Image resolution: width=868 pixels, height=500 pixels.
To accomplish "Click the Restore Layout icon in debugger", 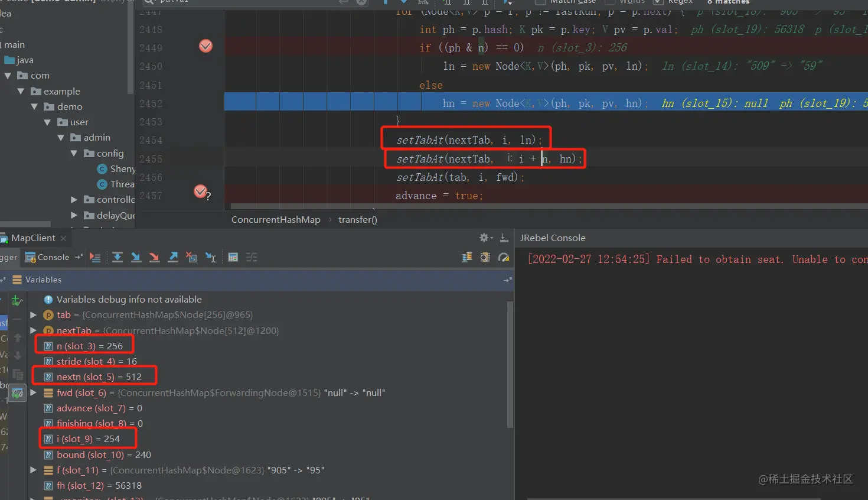I will 467,257.
